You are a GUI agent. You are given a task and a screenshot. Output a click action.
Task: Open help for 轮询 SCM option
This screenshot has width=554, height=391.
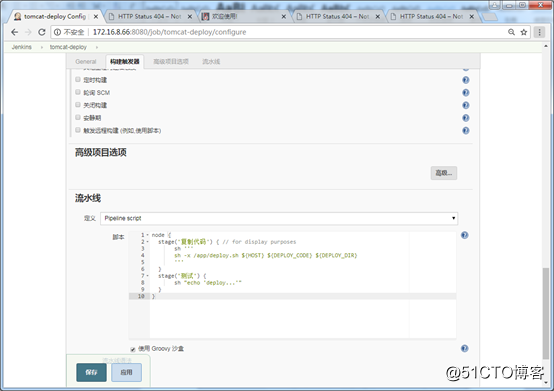pyautogui.click(x=466, y=93)
